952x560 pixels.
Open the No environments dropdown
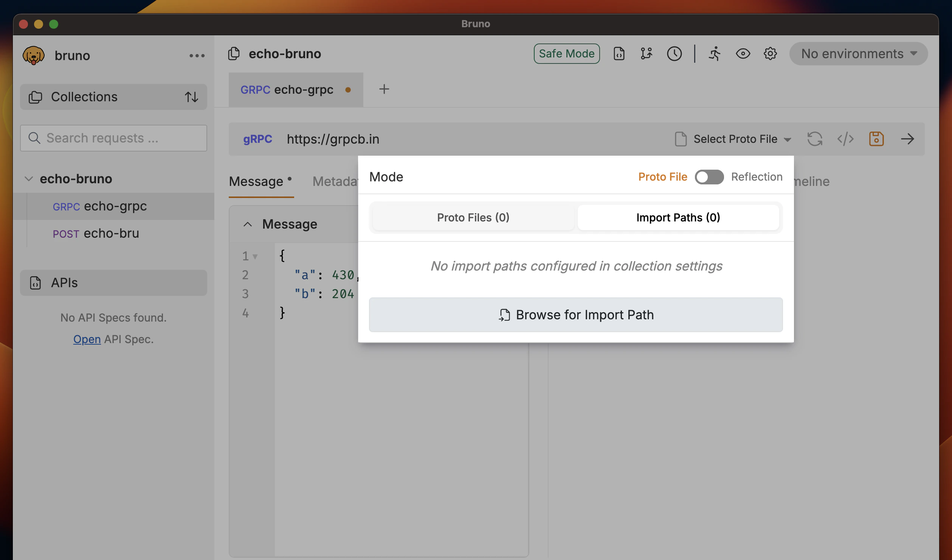[858, 54]
